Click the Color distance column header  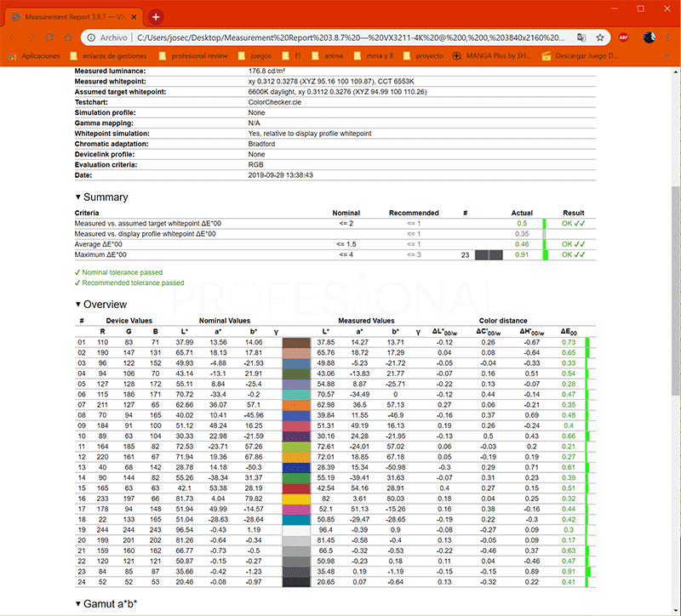[x=503, y=321]
